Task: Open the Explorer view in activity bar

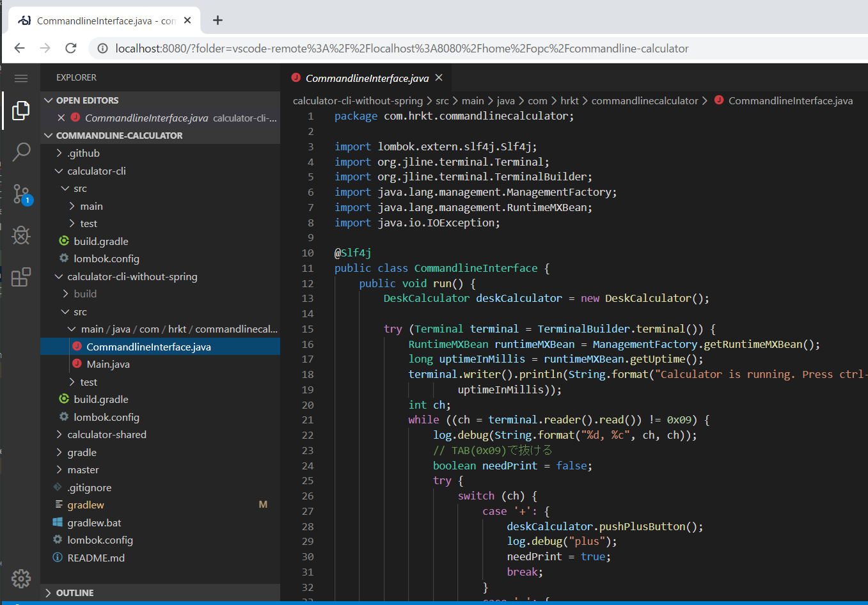Action: coord(20,111)
